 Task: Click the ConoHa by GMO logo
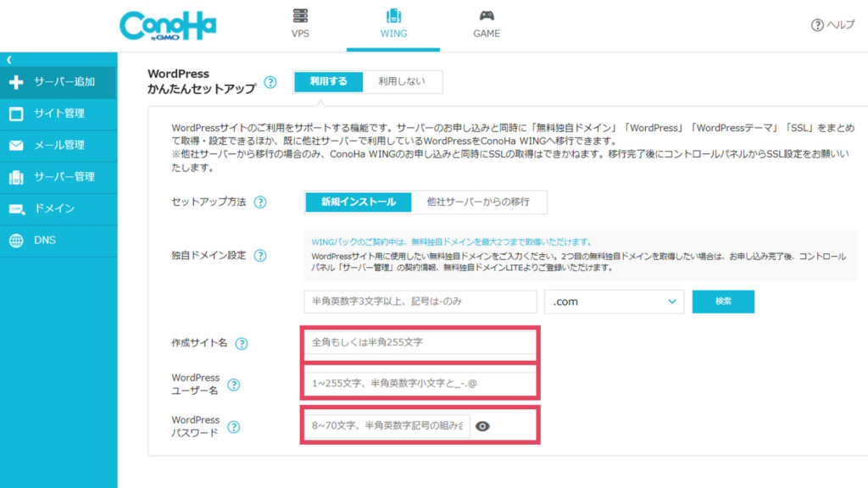(x=168, y=25)
